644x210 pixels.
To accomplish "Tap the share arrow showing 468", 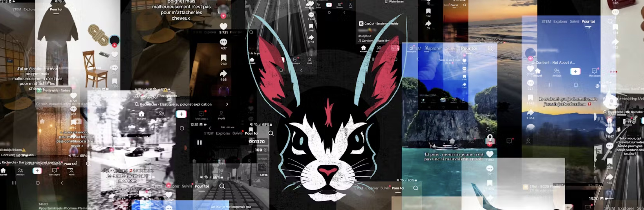I will (223, 73).
